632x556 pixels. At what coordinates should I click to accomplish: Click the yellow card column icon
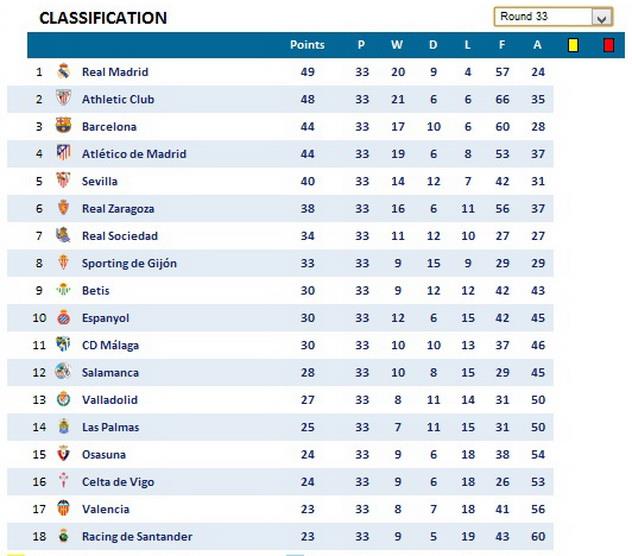coord(573,45)
